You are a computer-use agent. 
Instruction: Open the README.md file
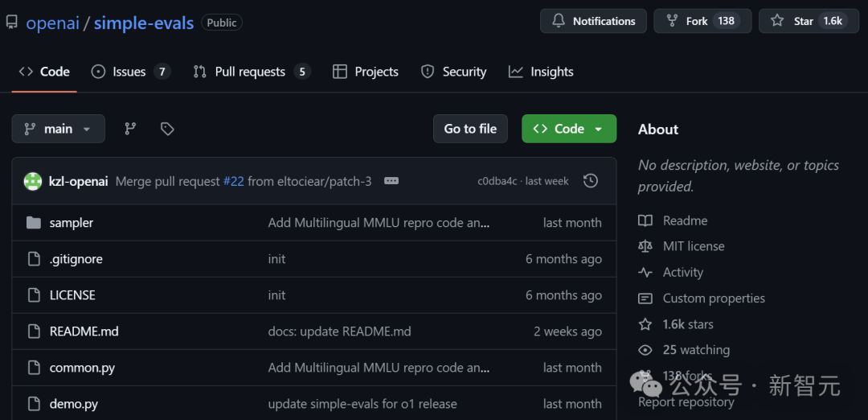(x=84, y=331)
